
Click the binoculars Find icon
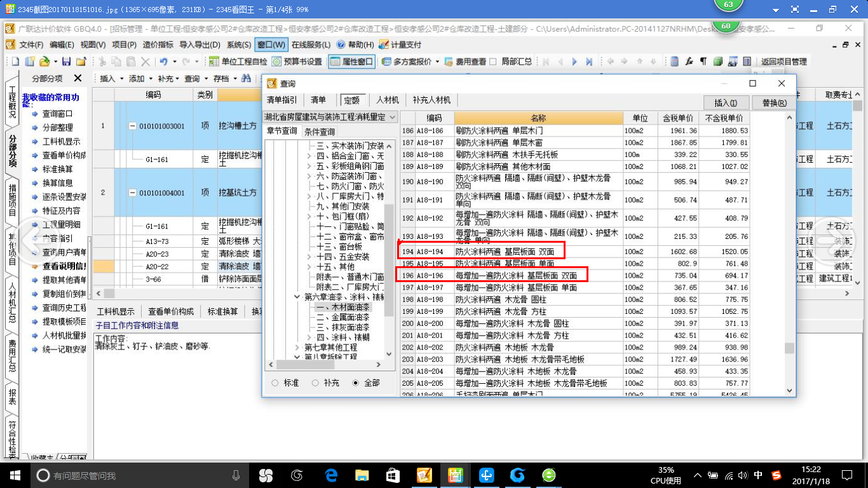[x=246, y=79]
